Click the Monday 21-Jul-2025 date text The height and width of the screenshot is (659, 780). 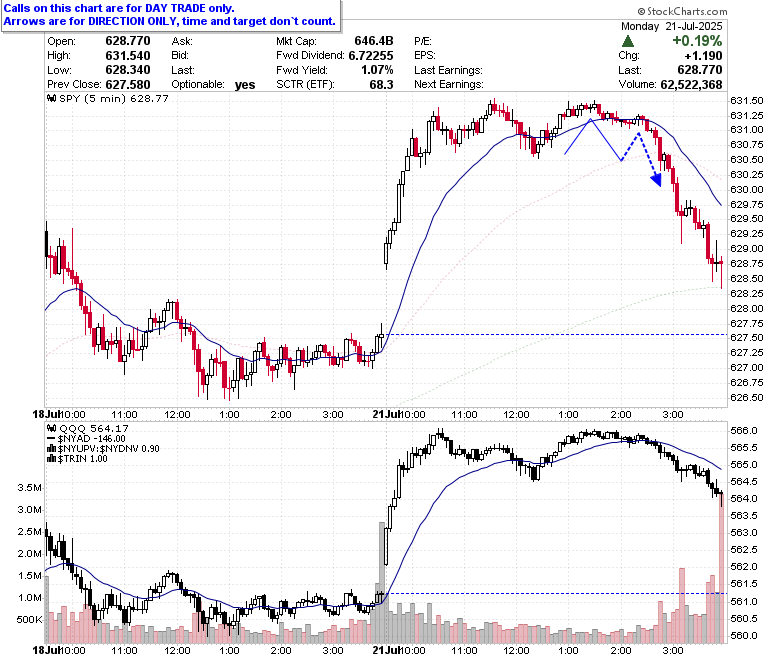click(671, 26)
